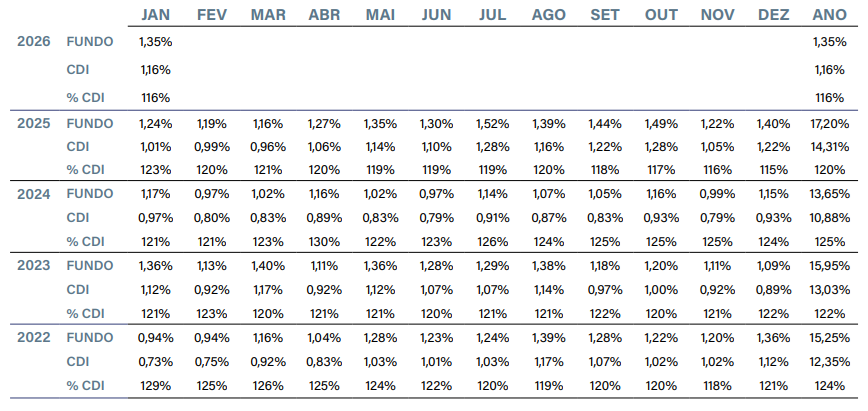Click the 2025 year row label
The width and height of the screenshot is (868, 411).
point(35,123)
